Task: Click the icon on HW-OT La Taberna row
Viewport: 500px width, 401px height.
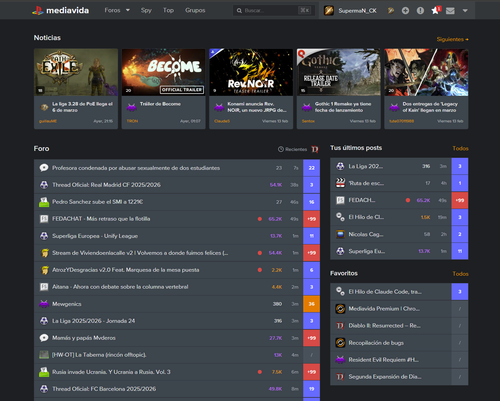Action: point(44,355)
